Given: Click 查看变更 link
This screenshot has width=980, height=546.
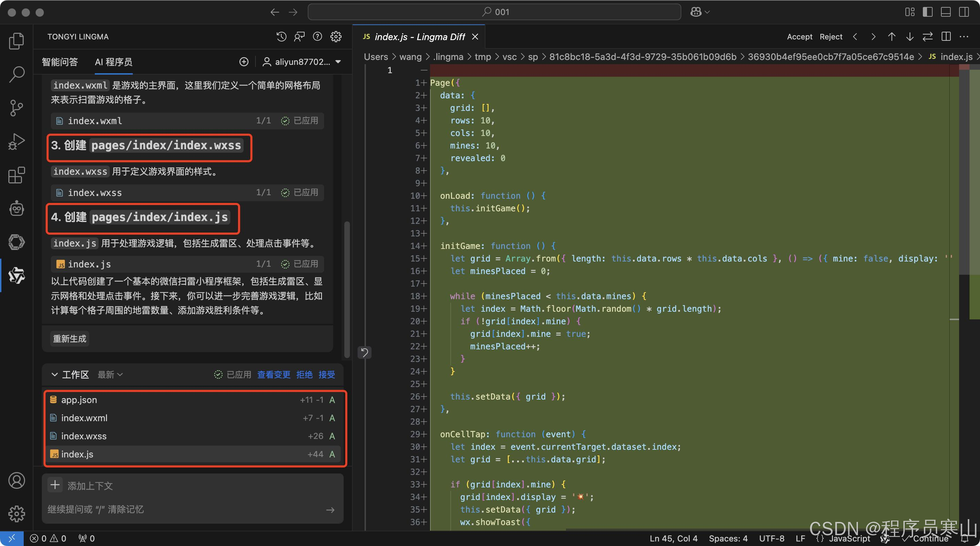Looking at the screenshot, I should point(274,374).
